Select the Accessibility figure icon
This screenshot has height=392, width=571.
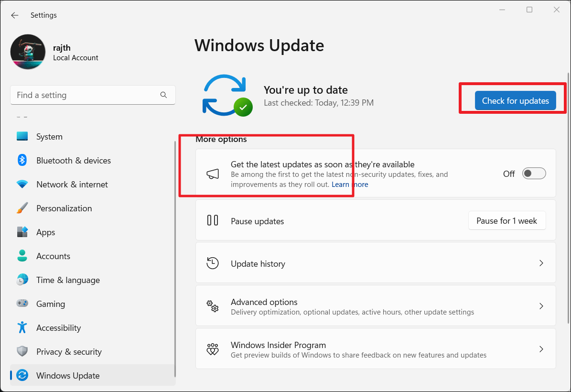(22, 327)
